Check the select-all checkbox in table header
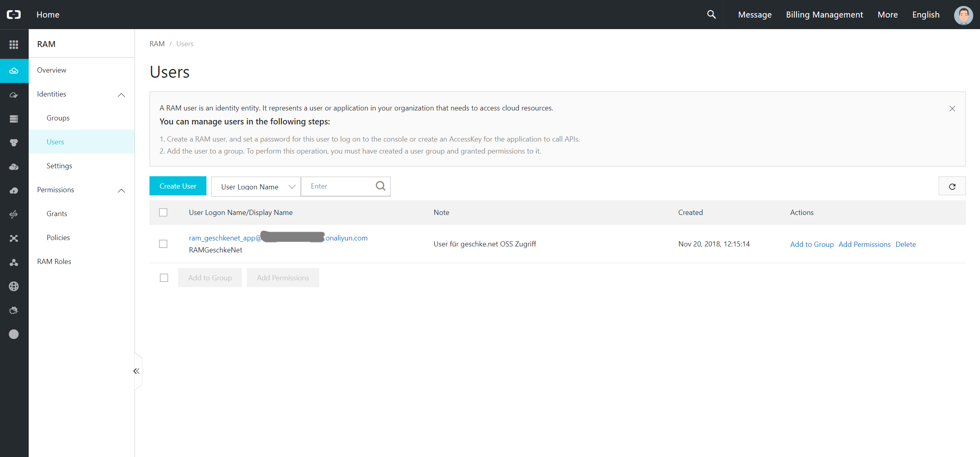The height and width of the screenshot is (457, 980). tap(163, 212)
